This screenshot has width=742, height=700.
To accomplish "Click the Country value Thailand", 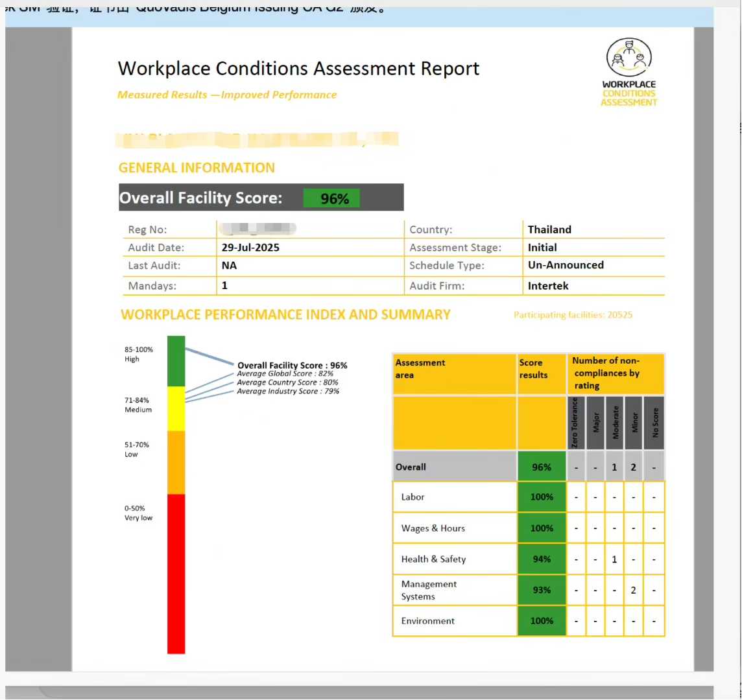I will [x=549, y=229].
